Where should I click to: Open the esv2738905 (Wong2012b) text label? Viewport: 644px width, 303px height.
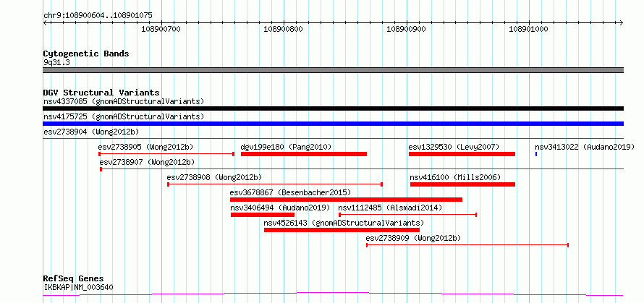pyautogui.click(x=145, y=147)
